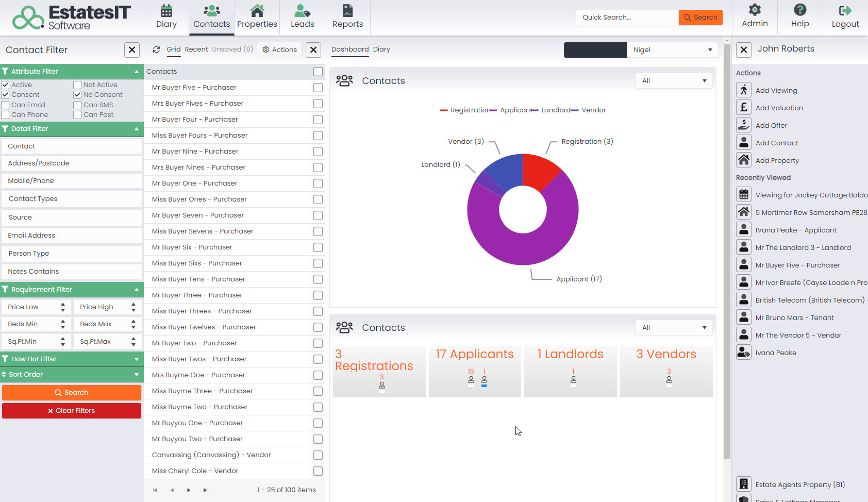868x502 pixels.
Task: Click Clear Filters
Action: [71, 410]
